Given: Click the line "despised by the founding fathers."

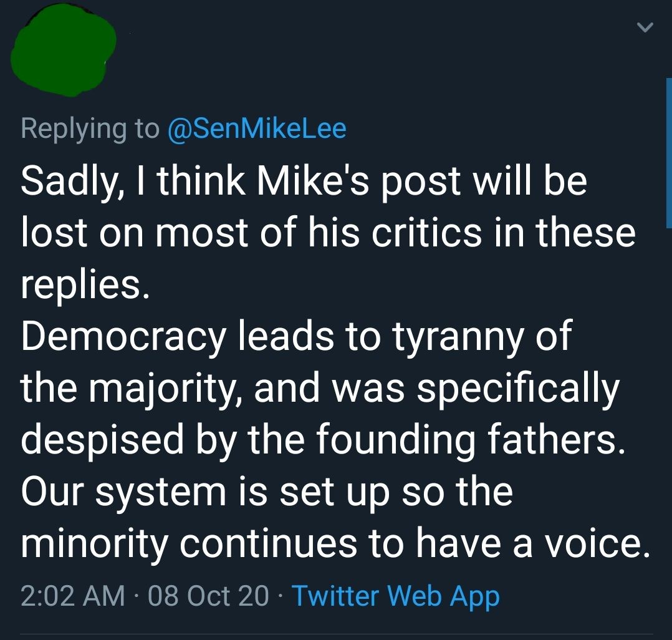Looking at the screenshot, I should coord(322,440).
